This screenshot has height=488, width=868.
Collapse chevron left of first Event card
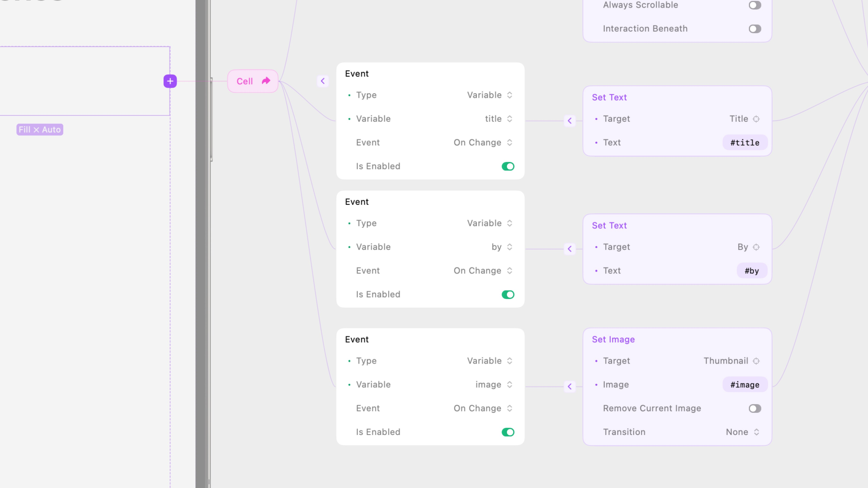323,81
